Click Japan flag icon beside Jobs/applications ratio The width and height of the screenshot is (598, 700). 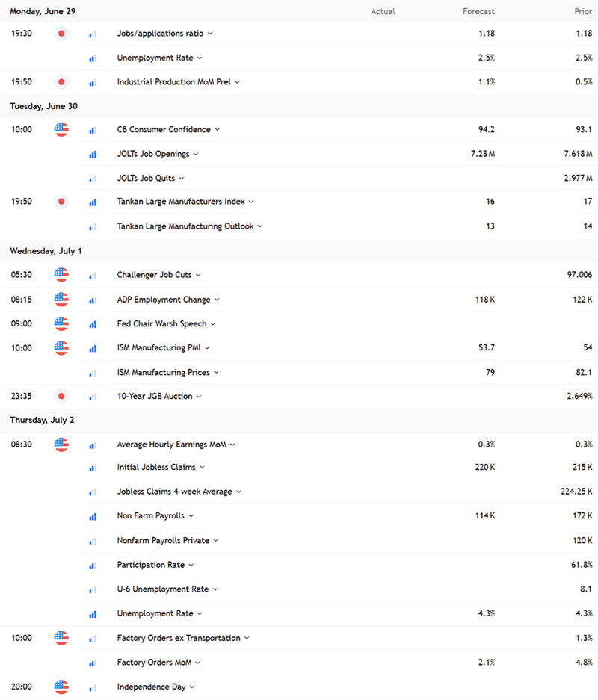coord(61,34)
